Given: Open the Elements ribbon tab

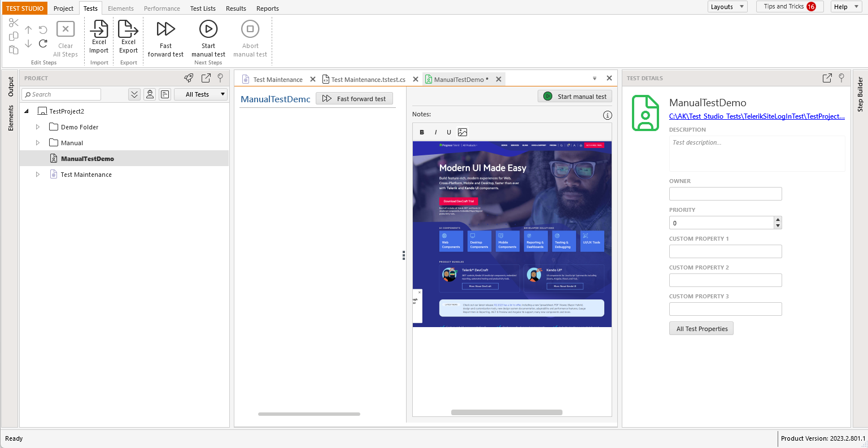Looking at the screenshot, I should tap(121, 8).
